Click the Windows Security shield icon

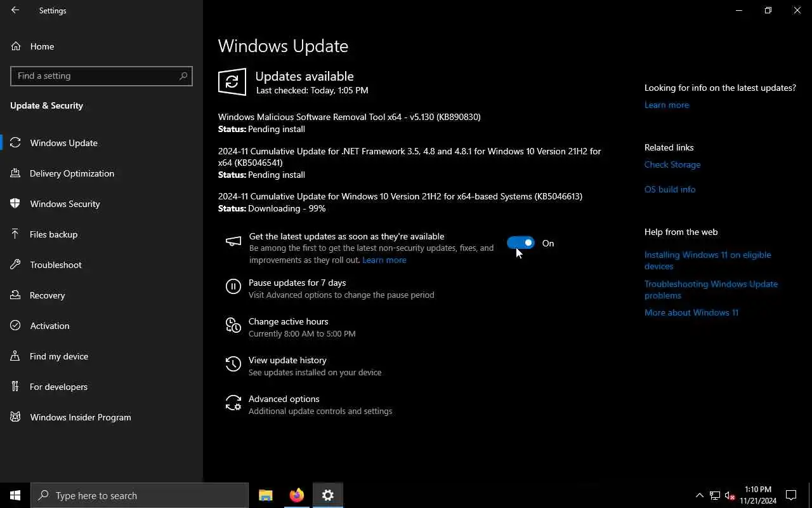[16, 204]
